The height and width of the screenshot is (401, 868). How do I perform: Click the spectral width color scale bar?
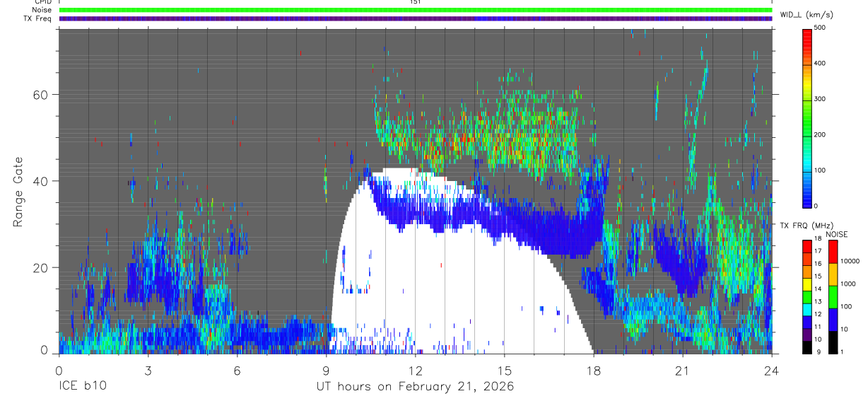(807, 117)
